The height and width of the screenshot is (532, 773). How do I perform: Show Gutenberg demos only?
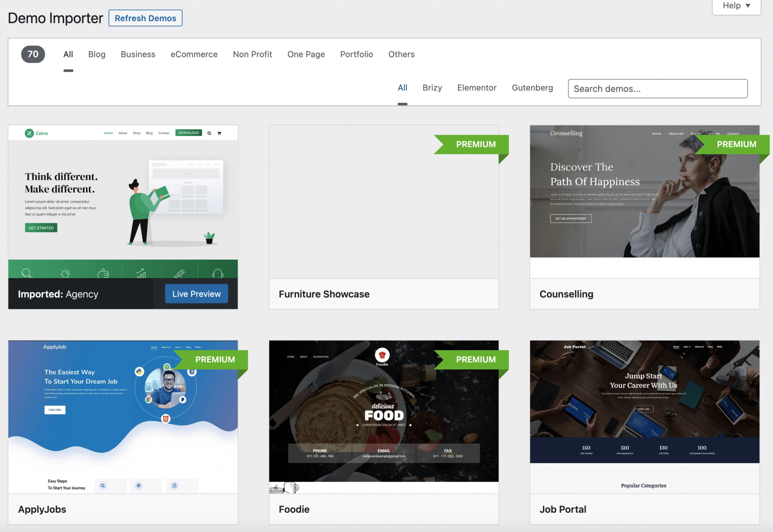point(532,88)
